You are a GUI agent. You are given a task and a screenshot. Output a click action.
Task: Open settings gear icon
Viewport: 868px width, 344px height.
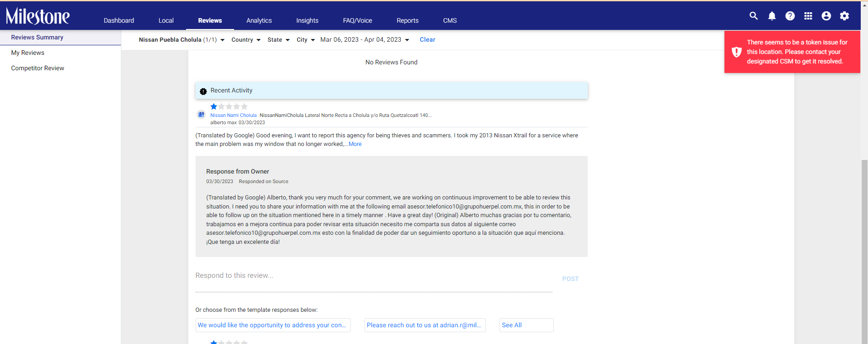(844, 16)
